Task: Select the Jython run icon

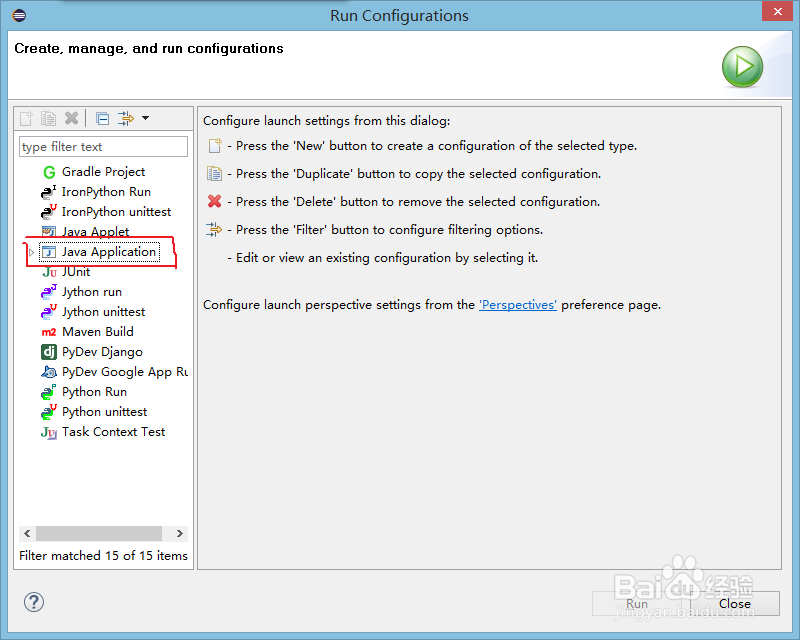Action: point(48,292)
